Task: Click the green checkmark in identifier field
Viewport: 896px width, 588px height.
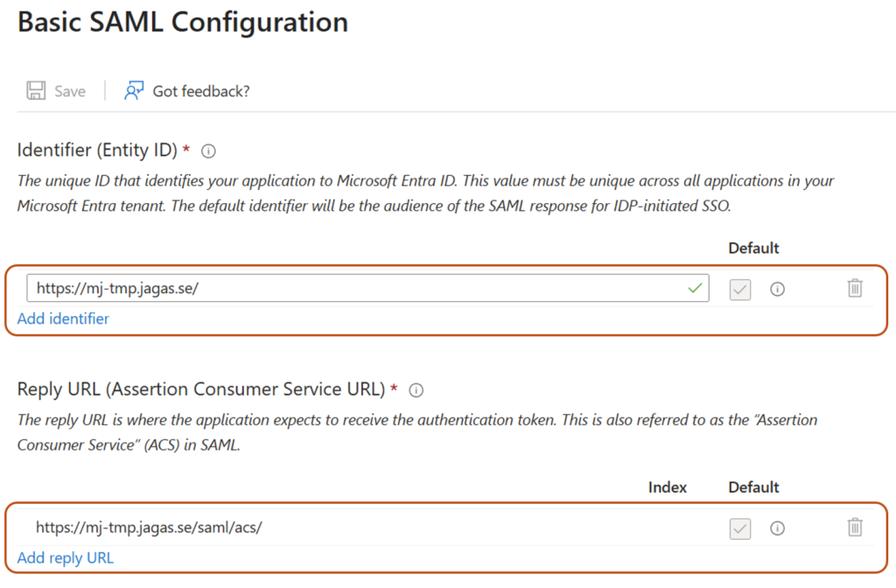Action: click(x=696, y=288)
